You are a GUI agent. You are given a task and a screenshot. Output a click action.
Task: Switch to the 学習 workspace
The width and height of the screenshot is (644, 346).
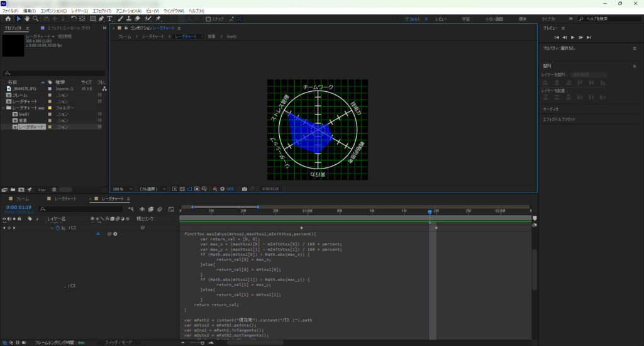pos(466,20)
